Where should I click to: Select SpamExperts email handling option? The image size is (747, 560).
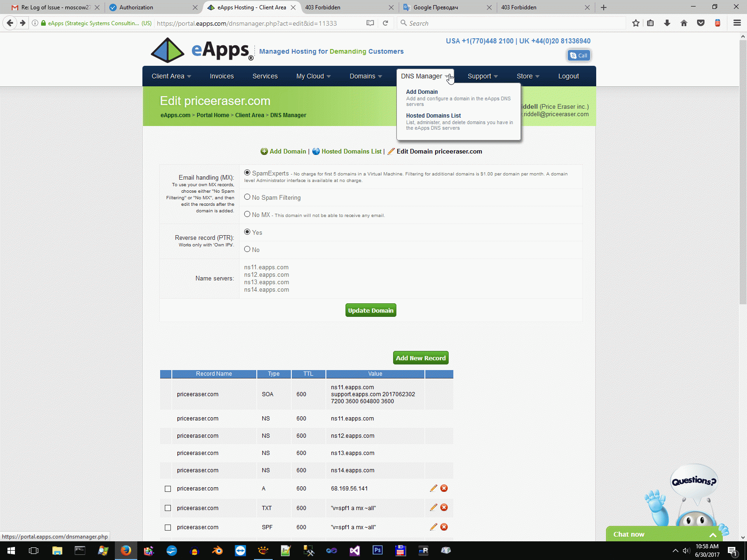247,173
